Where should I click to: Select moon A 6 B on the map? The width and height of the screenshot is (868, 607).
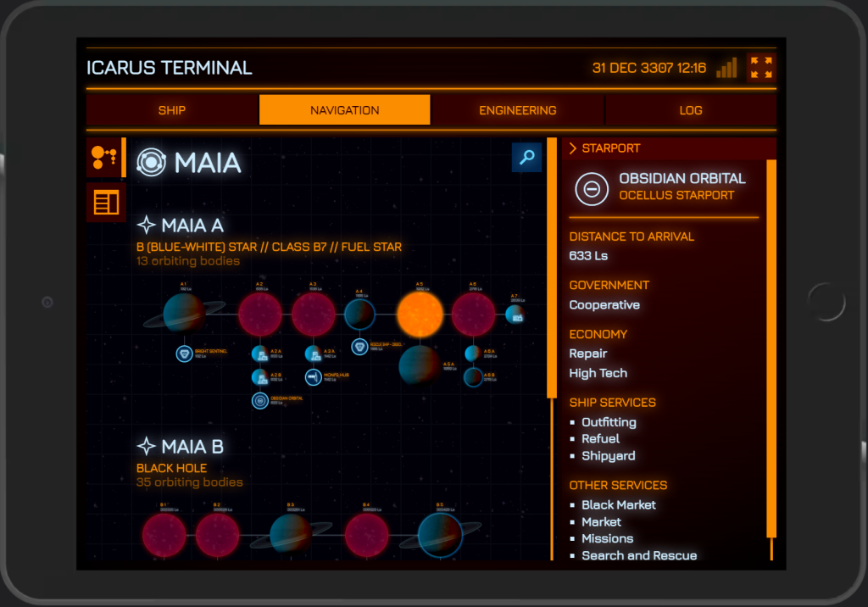[473, 377]
